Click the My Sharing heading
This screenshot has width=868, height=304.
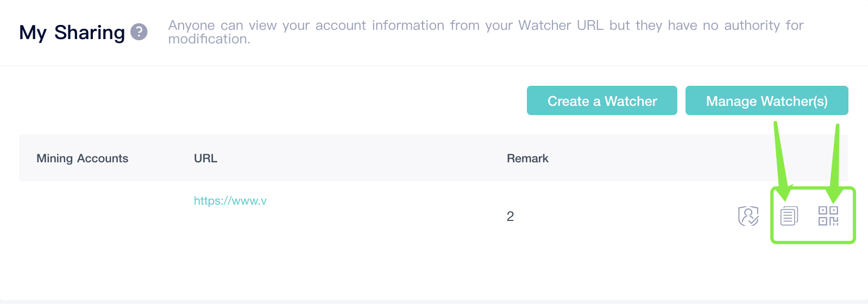pyautogui.click(x=72, y=33)
